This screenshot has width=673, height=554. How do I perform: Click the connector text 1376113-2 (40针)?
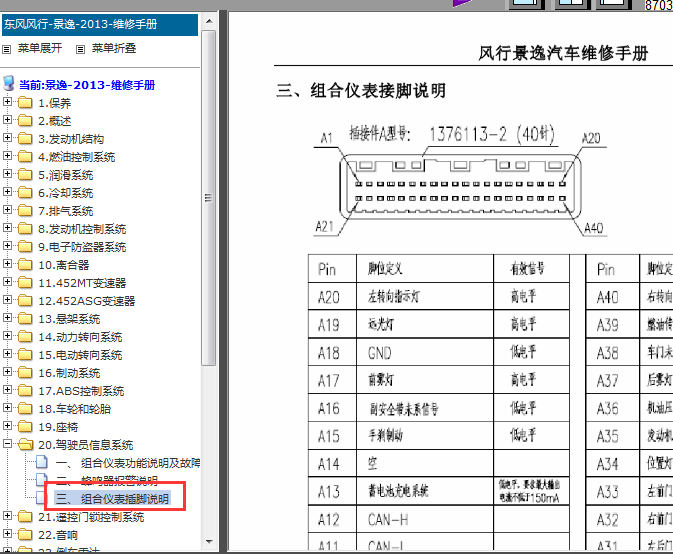click(492, 134)
